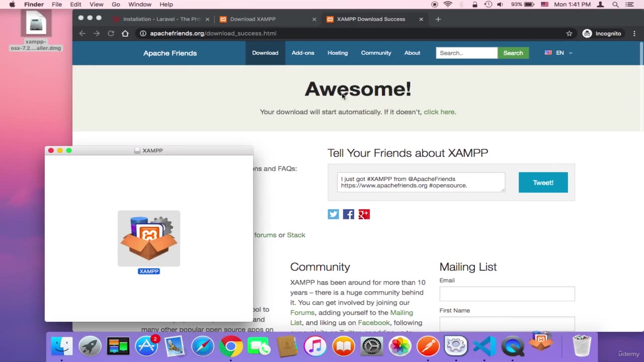Open QuickTime Player from the Dock
Viewport: 644px width, 362px height.
pos(513,346)
